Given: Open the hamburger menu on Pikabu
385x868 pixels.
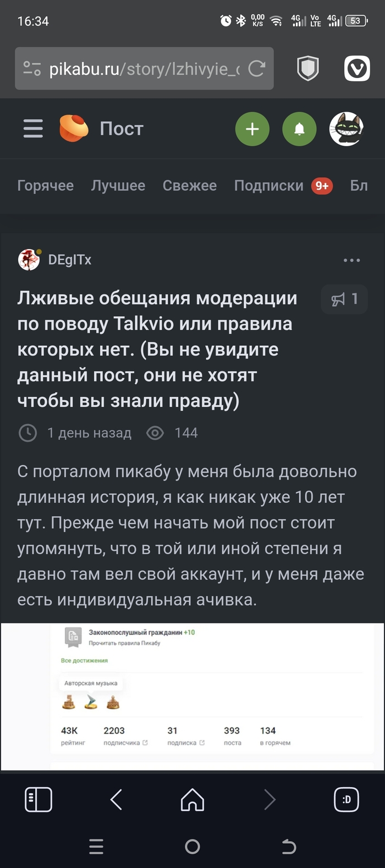Looking at the screenshot, I should (x=33, y=129).
